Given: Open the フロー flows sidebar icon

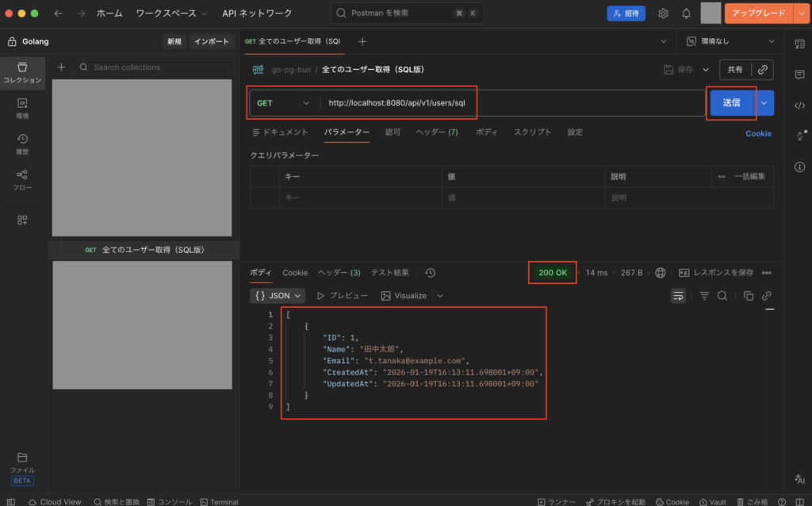Looking at the screenshot, I should (x=22, y=179).
